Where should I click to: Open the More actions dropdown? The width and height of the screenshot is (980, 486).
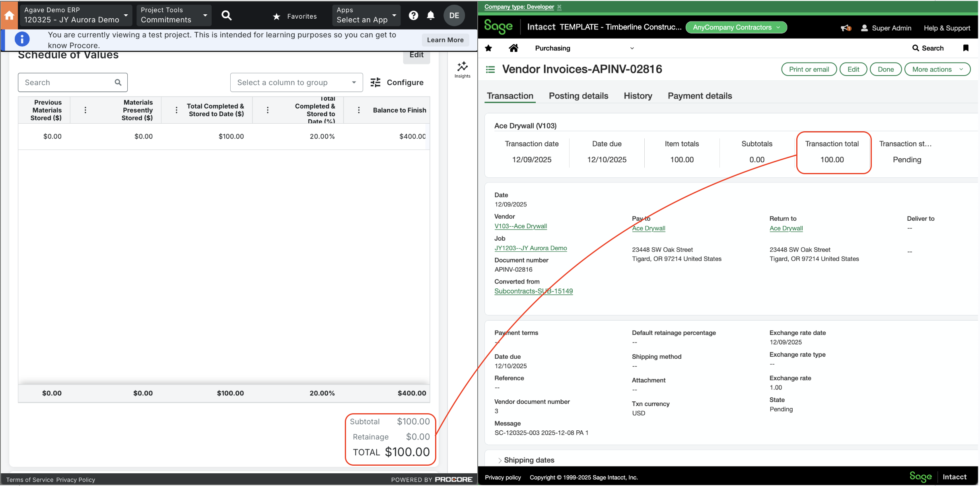(937, 69)
